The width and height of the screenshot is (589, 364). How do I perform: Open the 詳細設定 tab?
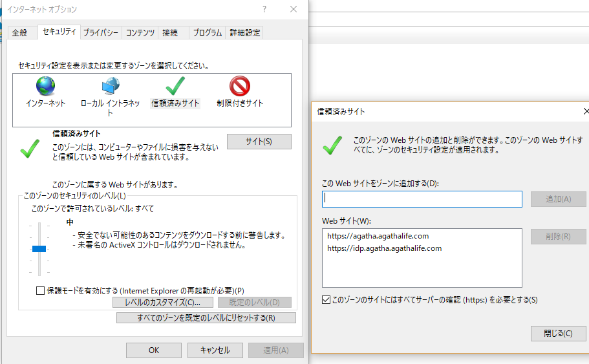245,33
